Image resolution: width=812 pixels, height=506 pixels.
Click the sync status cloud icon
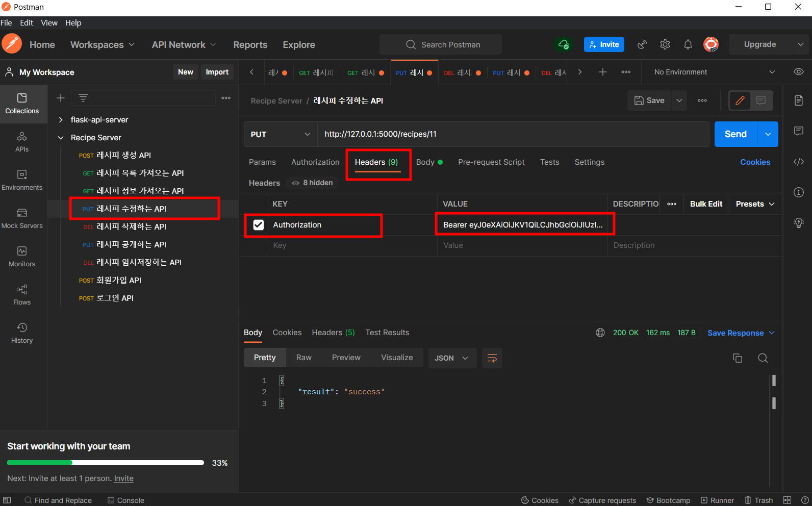(x=564, y=44)
